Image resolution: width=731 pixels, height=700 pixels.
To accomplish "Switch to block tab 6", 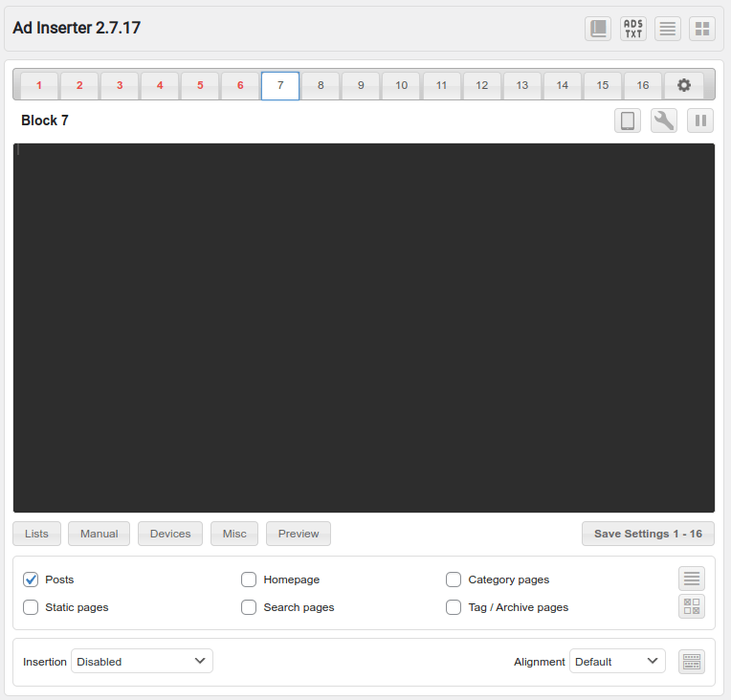I will [240, 86].
